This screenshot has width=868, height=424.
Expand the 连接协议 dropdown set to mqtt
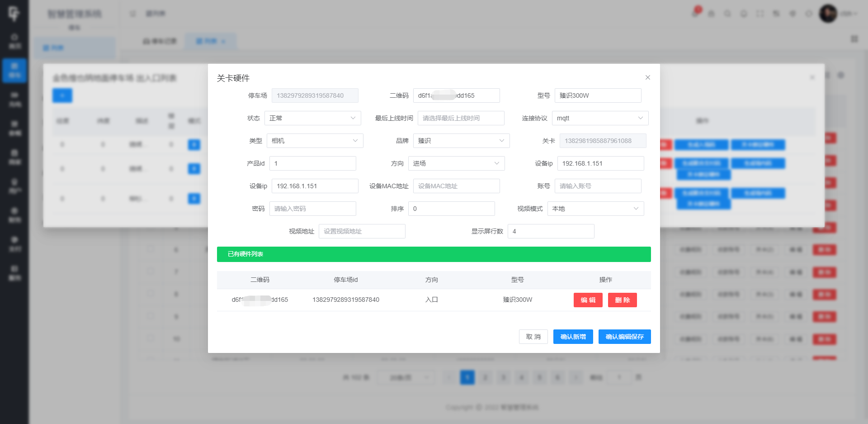tap(600, 118)
